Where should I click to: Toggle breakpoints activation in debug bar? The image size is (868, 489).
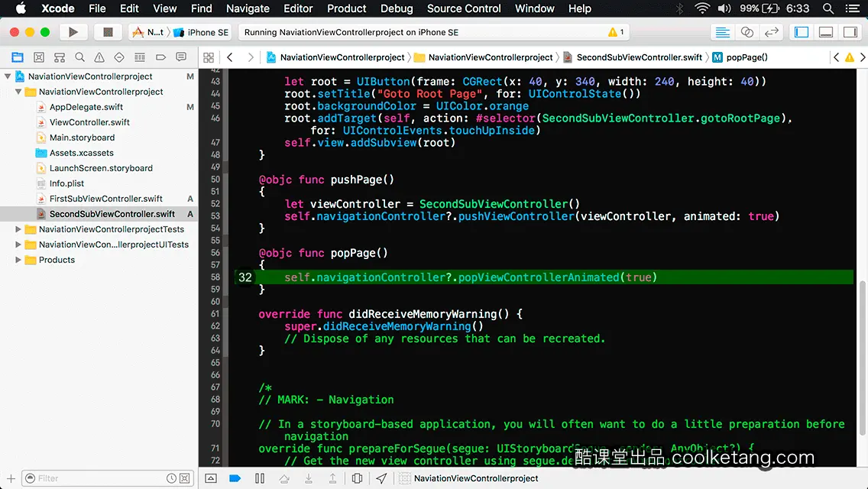tap(235, 478)
